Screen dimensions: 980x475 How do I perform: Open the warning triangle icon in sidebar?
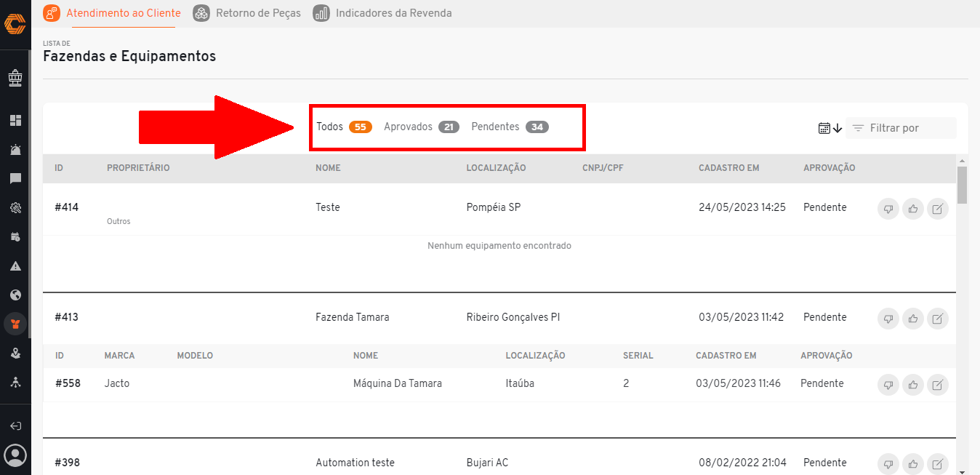tap(15, 266)
